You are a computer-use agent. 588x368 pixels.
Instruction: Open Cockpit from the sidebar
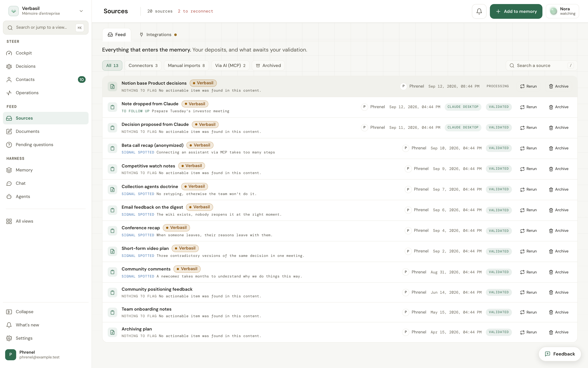coord(46,53)
